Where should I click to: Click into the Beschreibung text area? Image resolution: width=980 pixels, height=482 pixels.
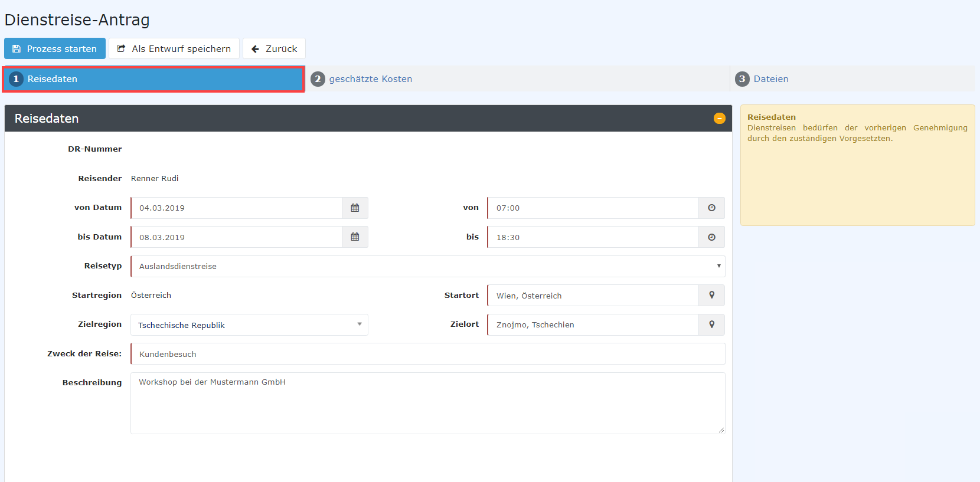[427, 403]
